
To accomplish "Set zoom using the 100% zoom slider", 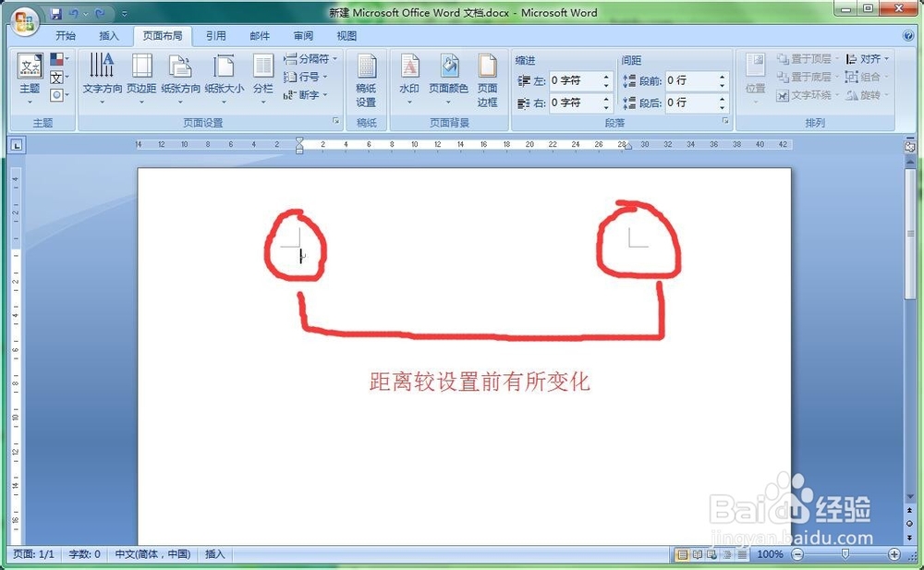I will (x=844, y=555).
